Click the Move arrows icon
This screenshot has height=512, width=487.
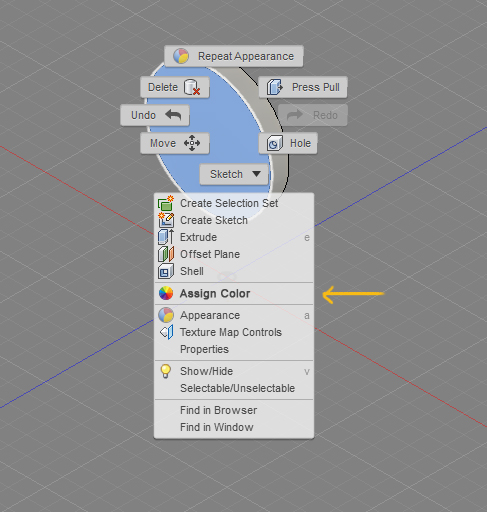[x=192, y=143]
